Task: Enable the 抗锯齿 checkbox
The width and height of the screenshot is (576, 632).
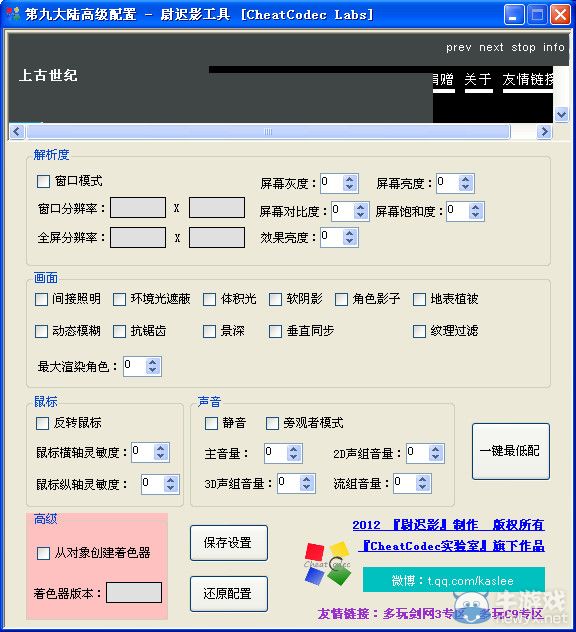Action: point(119,331)
